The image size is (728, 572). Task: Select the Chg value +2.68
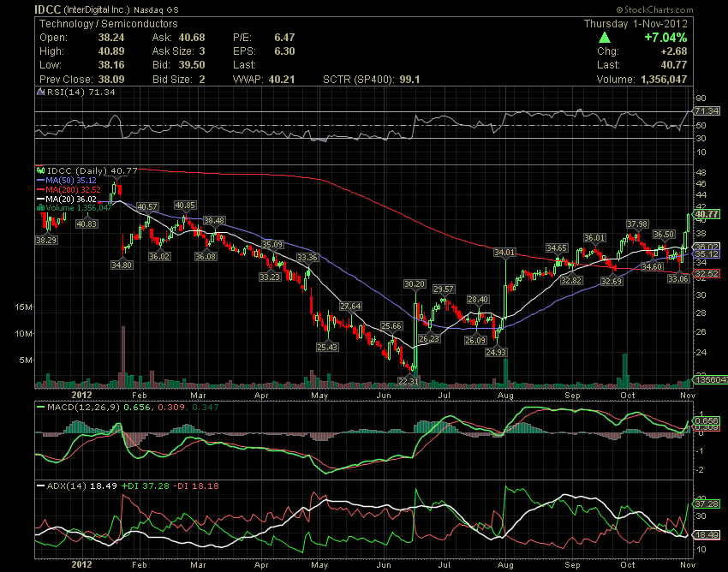click(673, 51)
